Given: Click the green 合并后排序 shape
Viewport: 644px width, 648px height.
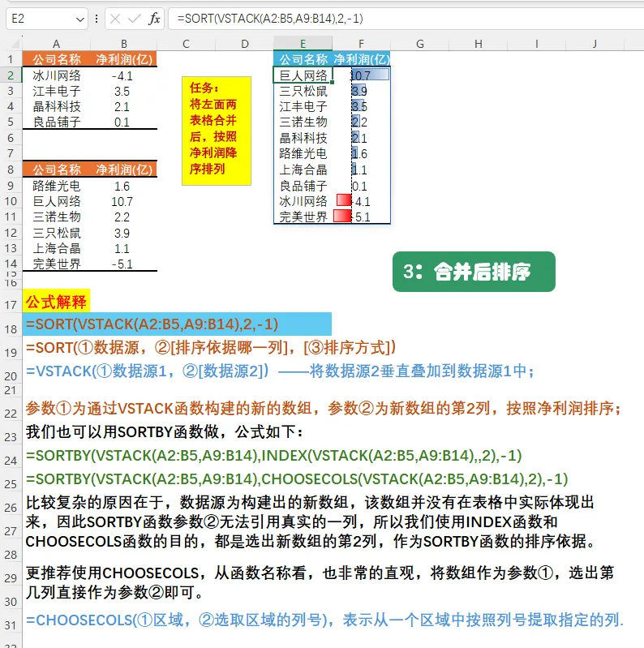Looking at the screenshot, I should 474,272.
